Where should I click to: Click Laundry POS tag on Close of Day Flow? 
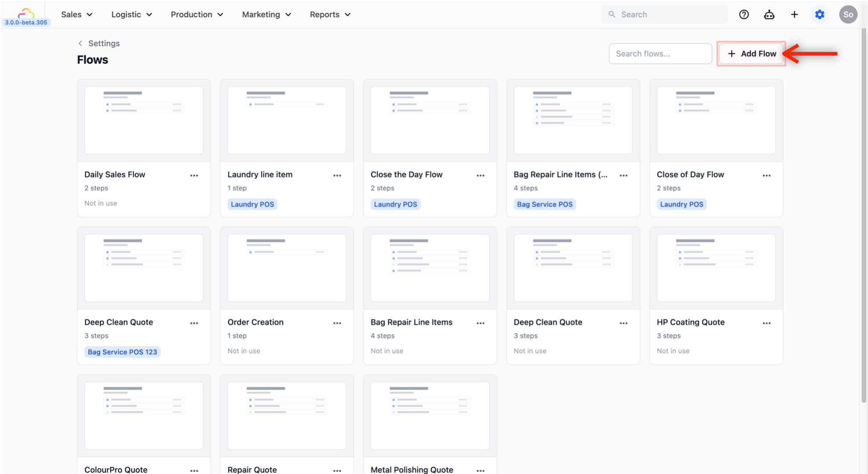pyautogui.click(x=681, y=204)
